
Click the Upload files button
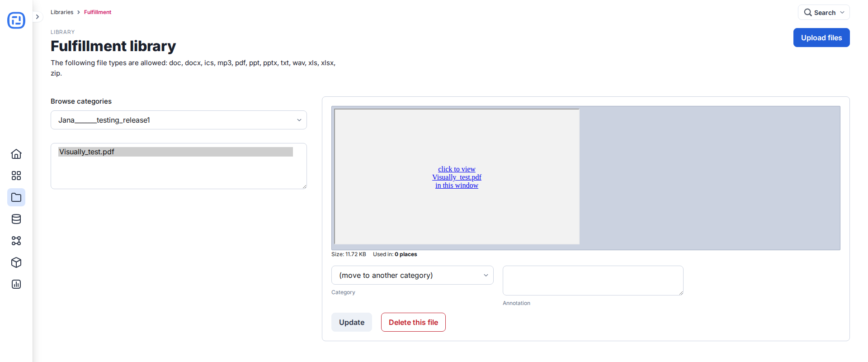coord(821,38)
